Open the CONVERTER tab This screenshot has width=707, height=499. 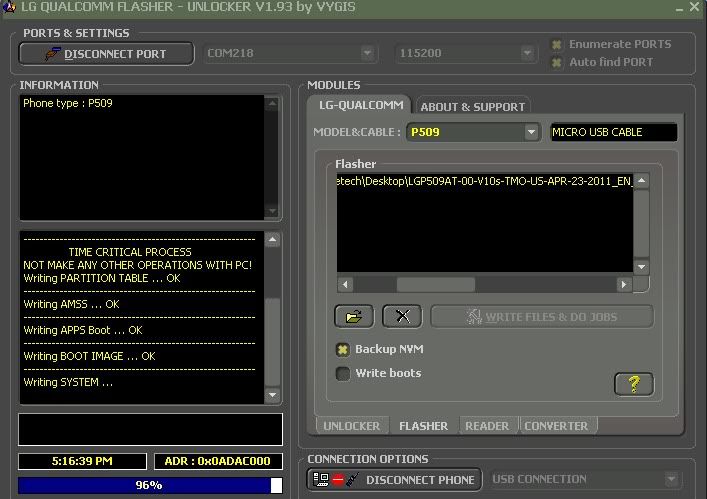click(x=556, y=426)
